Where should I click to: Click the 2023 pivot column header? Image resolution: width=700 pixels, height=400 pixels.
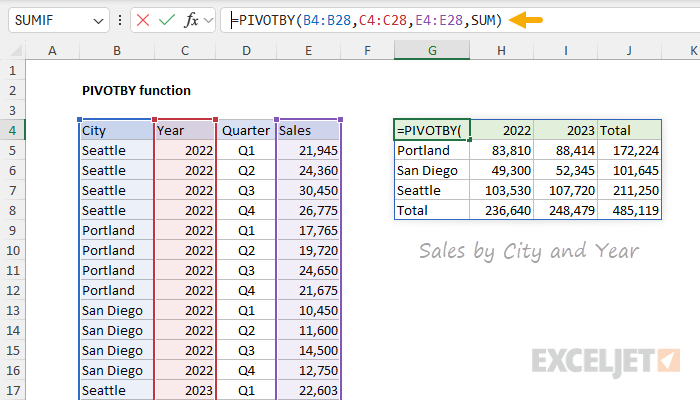point(566,130)
